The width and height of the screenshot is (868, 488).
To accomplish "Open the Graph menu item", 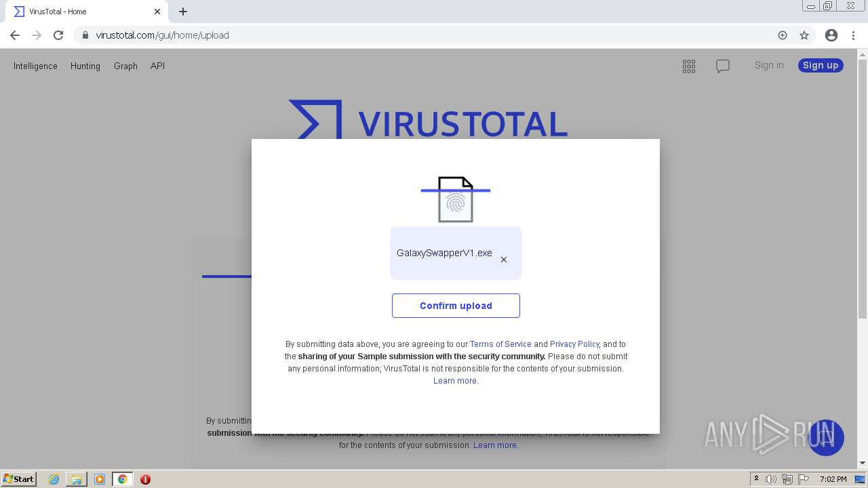I will point(125,66).
